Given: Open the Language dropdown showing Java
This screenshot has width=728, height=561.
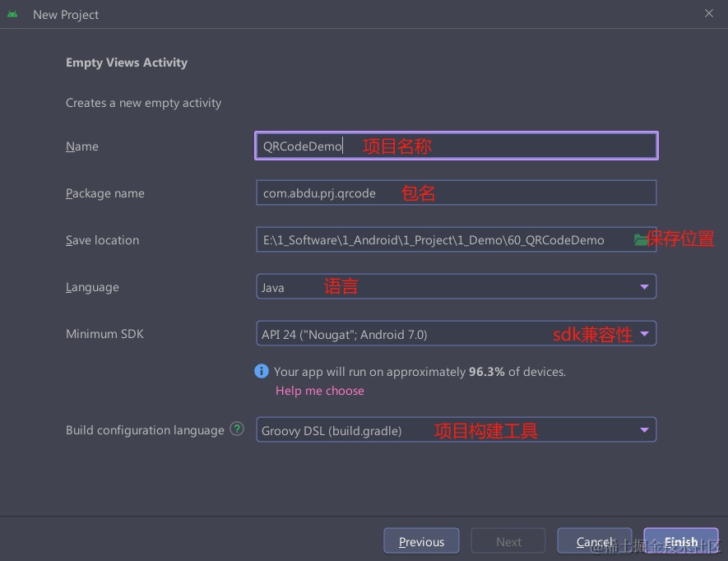Looking at the screenshot, I should click(x=457, y=286).
